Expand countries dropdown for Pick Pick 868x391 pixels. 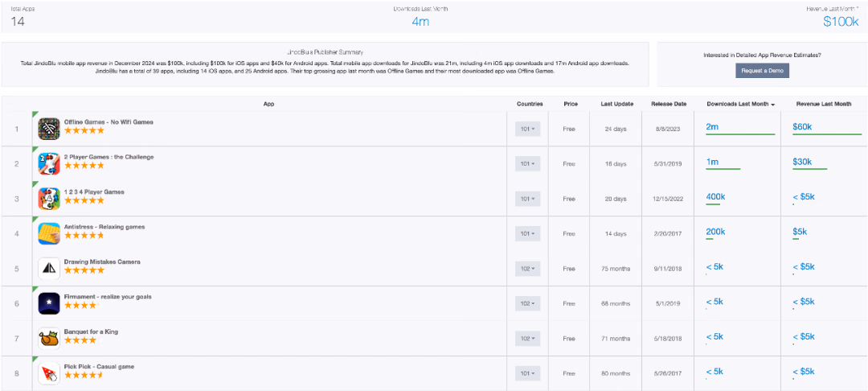[527, 373]
